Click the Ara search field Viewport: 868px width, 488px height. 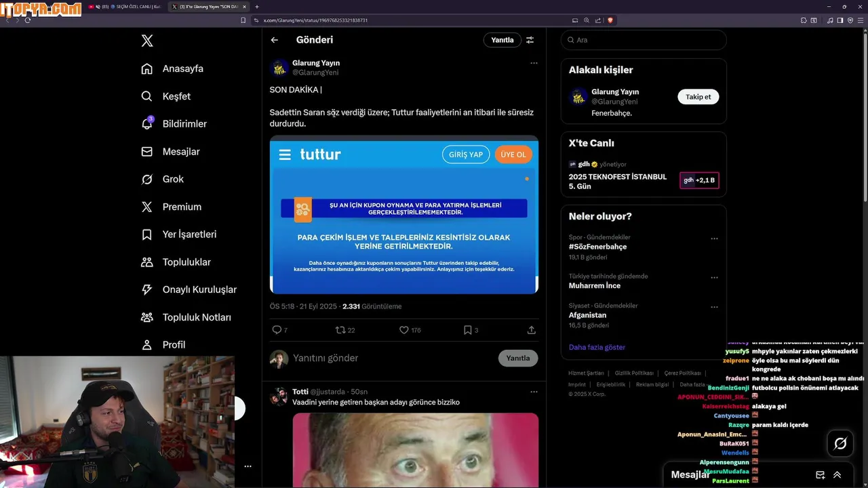(644, 40)
